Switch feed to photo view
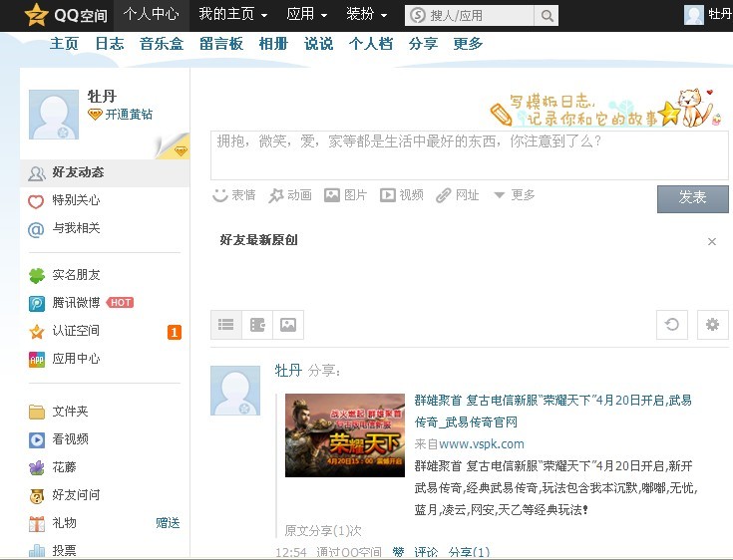 click(x=288, y=325)
